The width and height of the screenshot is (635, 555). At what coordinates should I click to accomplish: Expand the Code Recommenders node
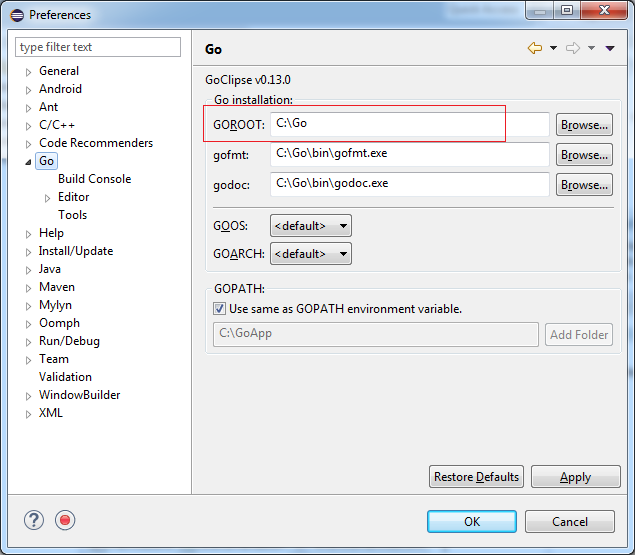[x=28, y=144]
